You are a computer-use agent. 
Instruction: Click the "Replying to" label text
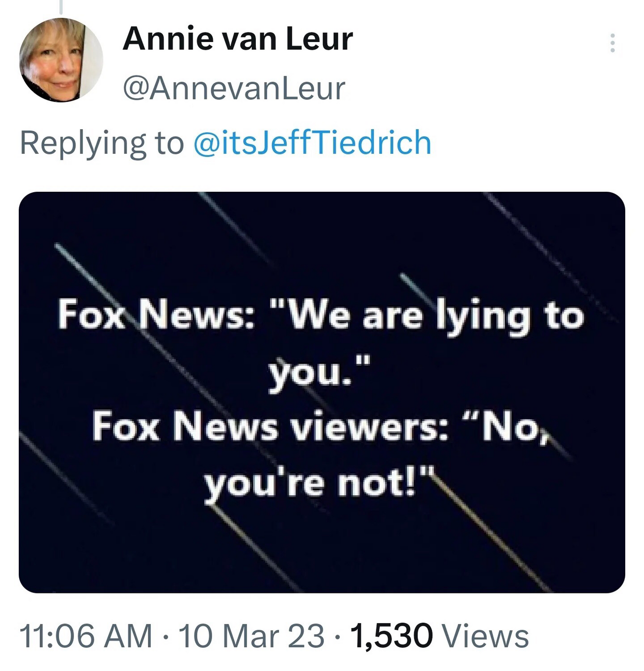[x=101, y=143]
